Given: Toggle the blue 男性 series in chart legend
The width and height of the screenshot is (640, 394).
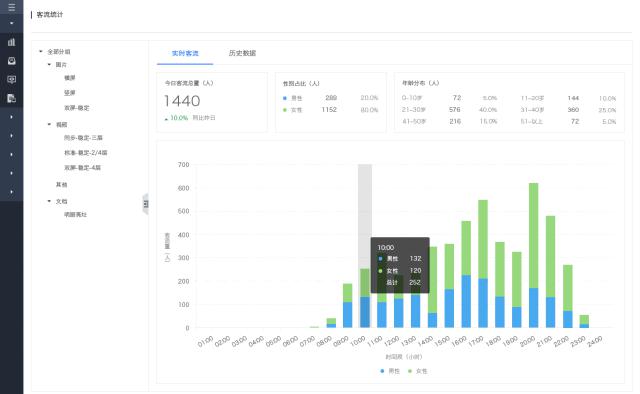Looking at the screenshot, I should 390,371.
